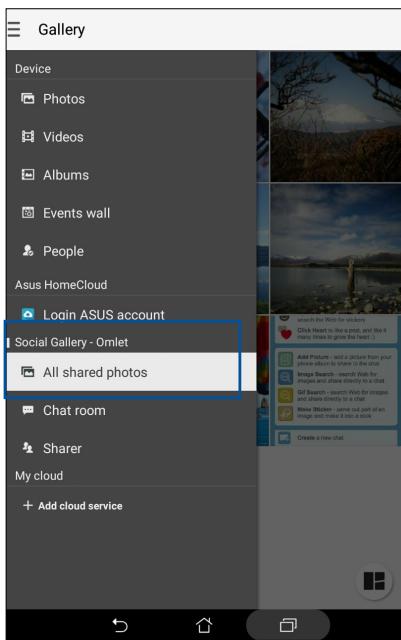Click the Photos icon in the drawer

(x=28, y=99)
